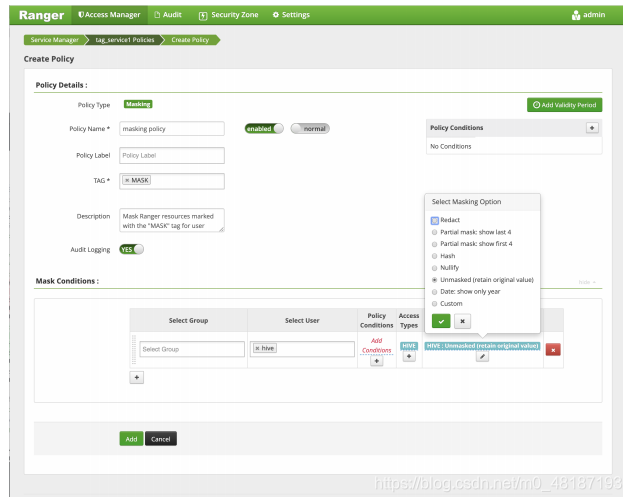The width and height of the screenshot is (632, 502).
Task: Click Add Validity Period button
Action: pyautogui.click(x=564, y=105)
